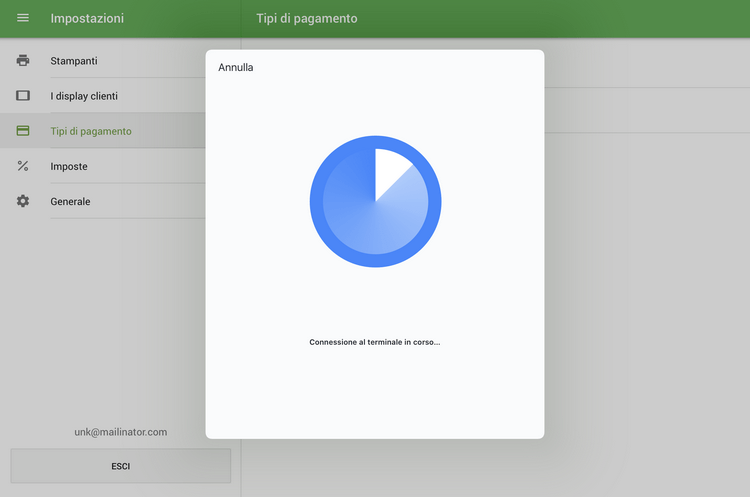Select the Stampanti menu label
The image size is (750, 497).
(74, 61)
